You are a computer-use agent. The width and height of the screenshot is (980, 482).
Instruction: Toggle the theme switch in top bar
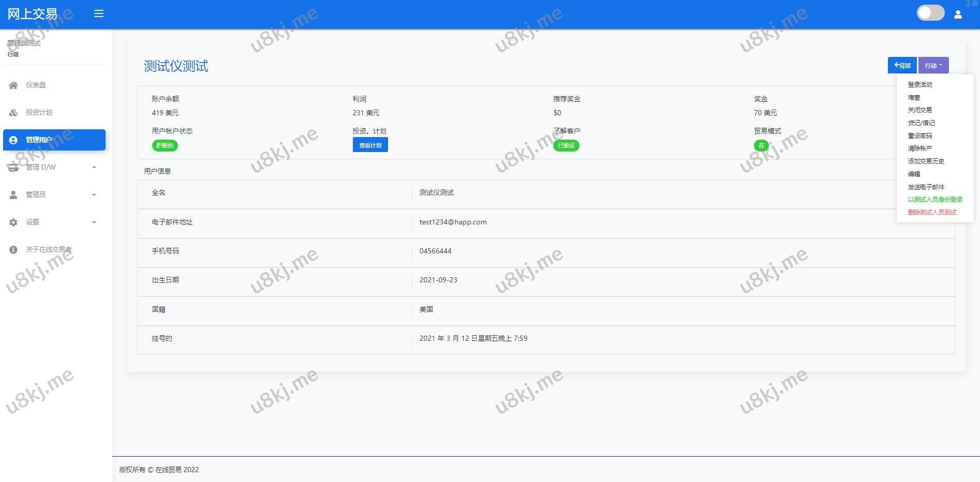930,13
